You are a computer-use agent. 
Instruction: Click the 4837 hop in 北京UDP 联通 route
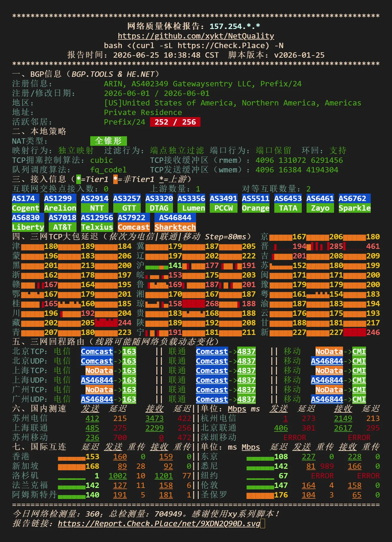pos(246,361)
